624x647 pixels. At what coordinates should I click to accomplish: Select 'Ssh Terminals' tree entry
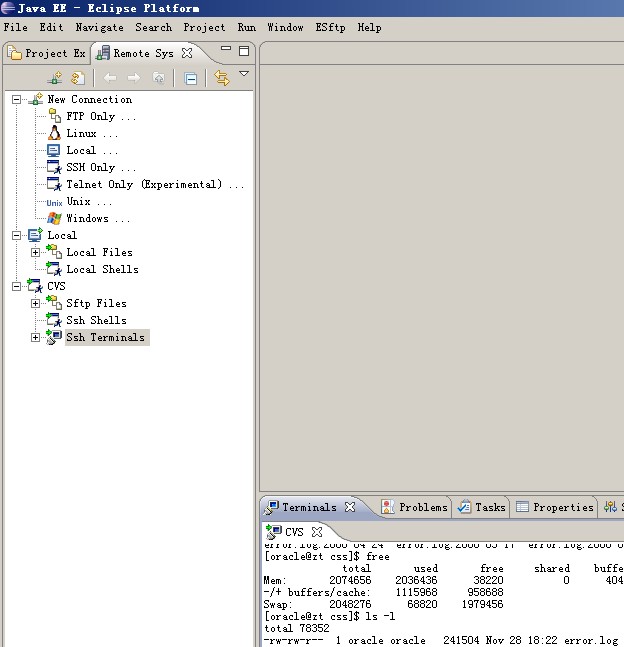click(106, 337)
